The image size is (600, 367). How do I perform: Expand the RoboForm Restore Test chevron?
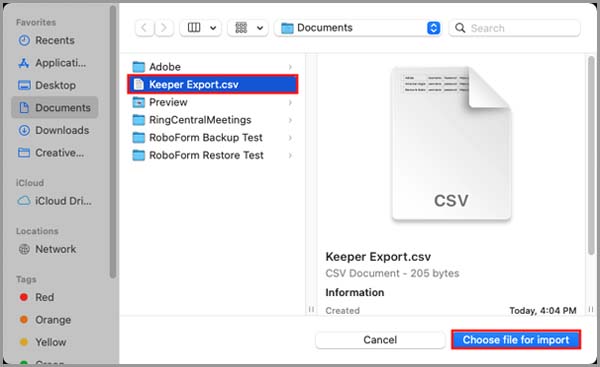pos(290,155)
